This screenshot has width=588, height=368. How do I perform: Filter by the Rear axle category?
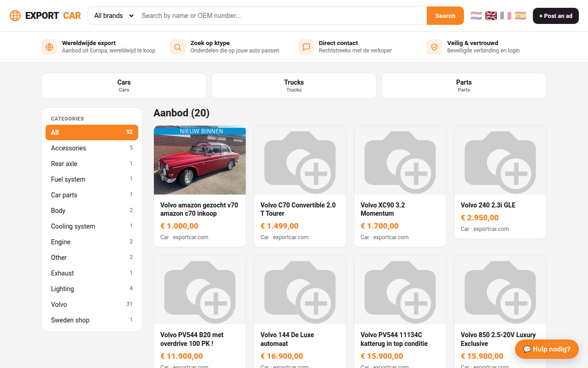pos(92,164)
